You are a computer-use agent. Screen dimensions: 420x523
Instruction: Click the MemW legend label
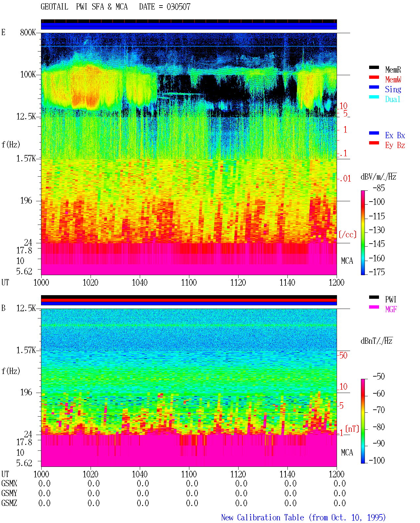393,79
